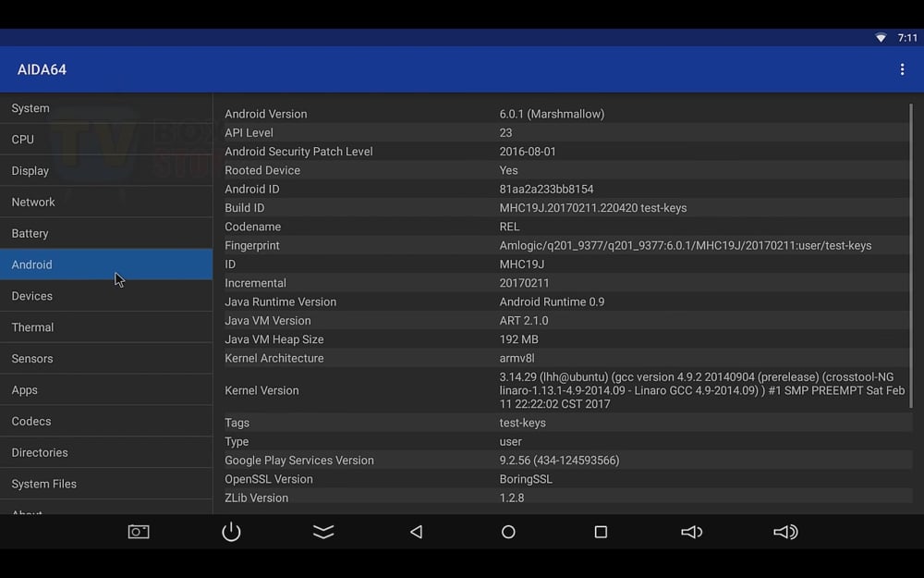Lower volume with the volume-down speaker icon
Viewport: 924px width, 578px height.
pyautogui.click(x=692, y=532)
